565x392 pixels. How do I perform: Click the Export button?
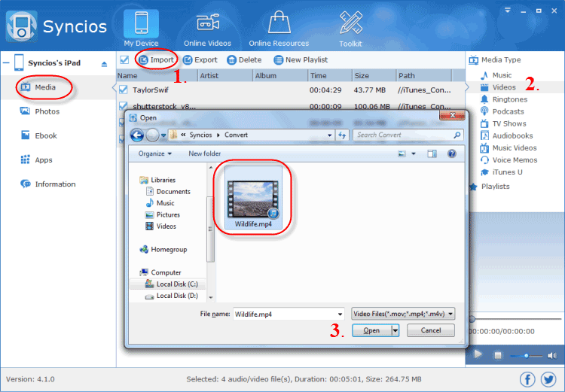point(200,59)
